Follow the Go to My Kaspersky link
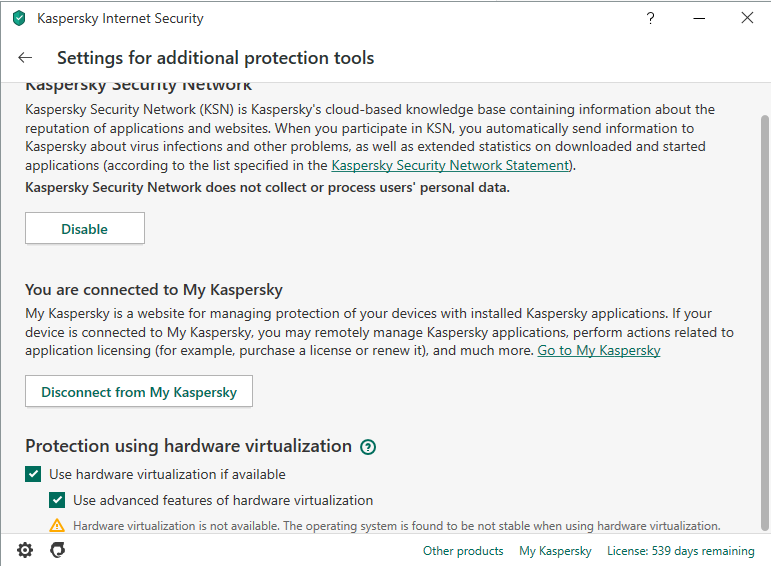The height and width of the screenshot is (566, 771). tap(599, 350)
